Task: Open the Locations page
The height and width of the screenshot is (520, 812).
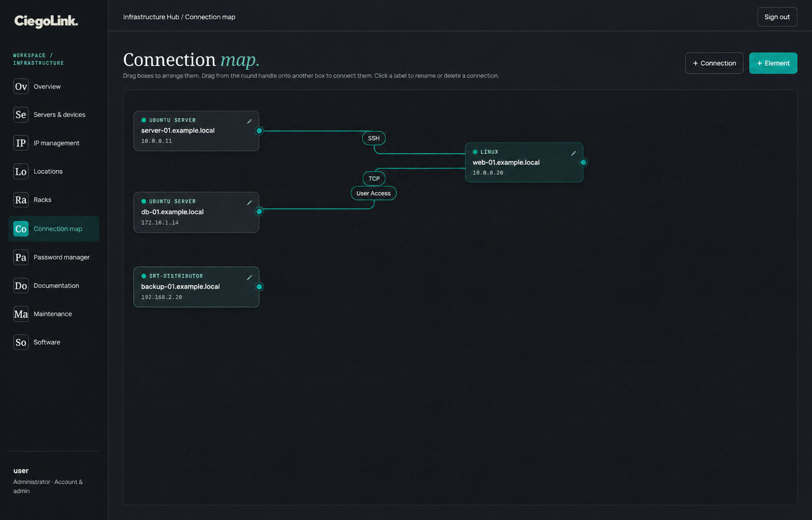Action: coord(54,171)
